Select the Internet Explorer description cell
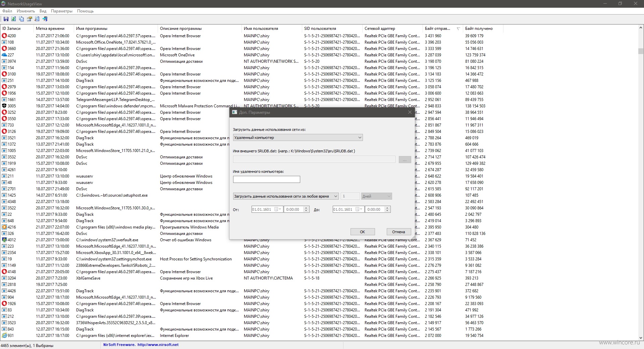The height and width of the screenshot is (349, 644). point(174,335)
